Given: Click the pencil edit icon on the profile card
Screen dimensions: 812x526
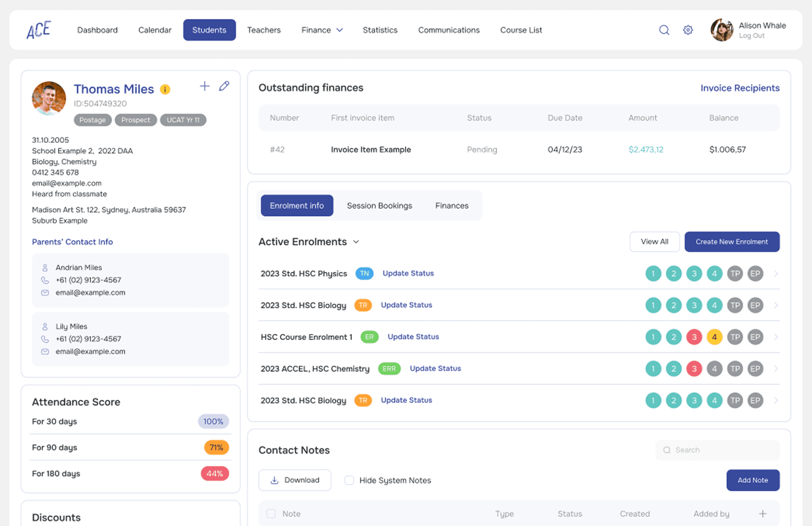Looking at the screenshot, I should (224, 86).
